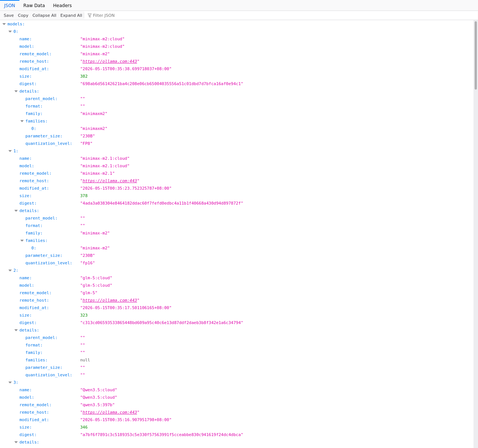This screenshot has width=478, height=448.
Task: Collapse model entry 2
Action: click(x=10, y=270)
